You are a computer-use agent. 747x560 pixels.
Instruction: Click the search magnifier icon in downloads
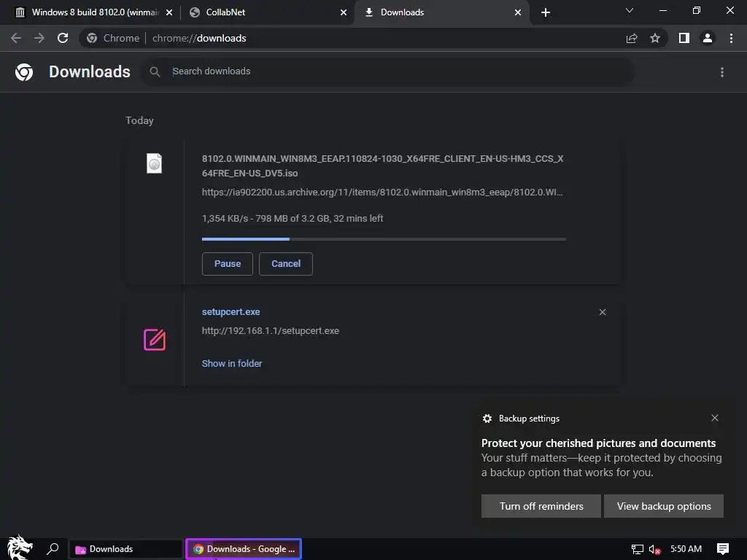click(x=155, y=72)
